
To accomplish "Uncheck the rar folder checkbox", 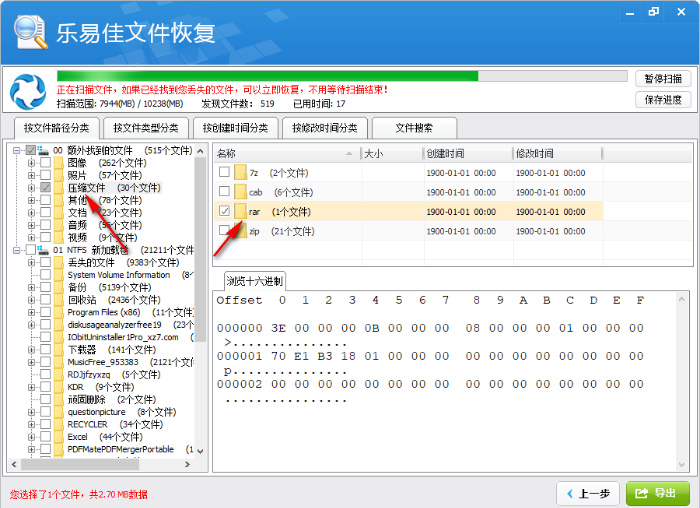I will (224, 211).
